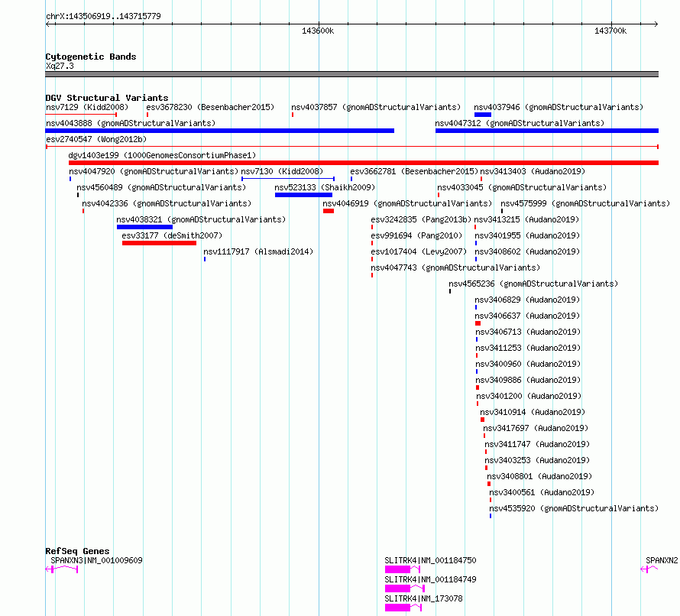Click the blue nsv4038321 variant bar
The height and width of the screenshot is (616, 680).
pos(144,227)
